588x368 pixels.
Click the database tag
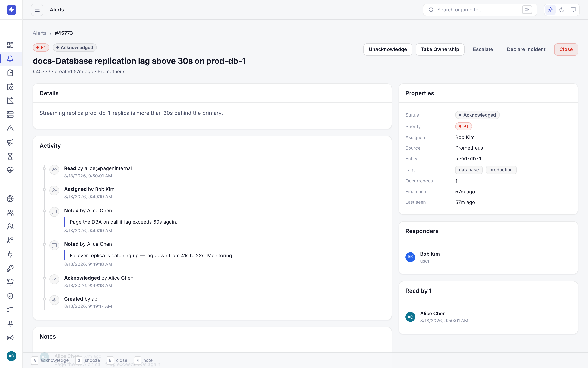469,170
